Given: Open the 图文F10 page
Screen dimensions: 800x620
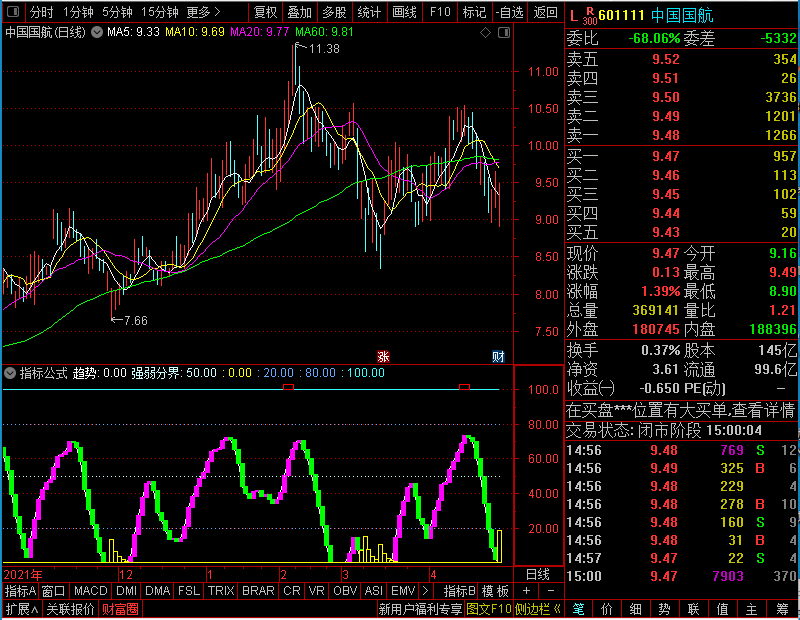Looking at the screenshot, I should (489, 609).
